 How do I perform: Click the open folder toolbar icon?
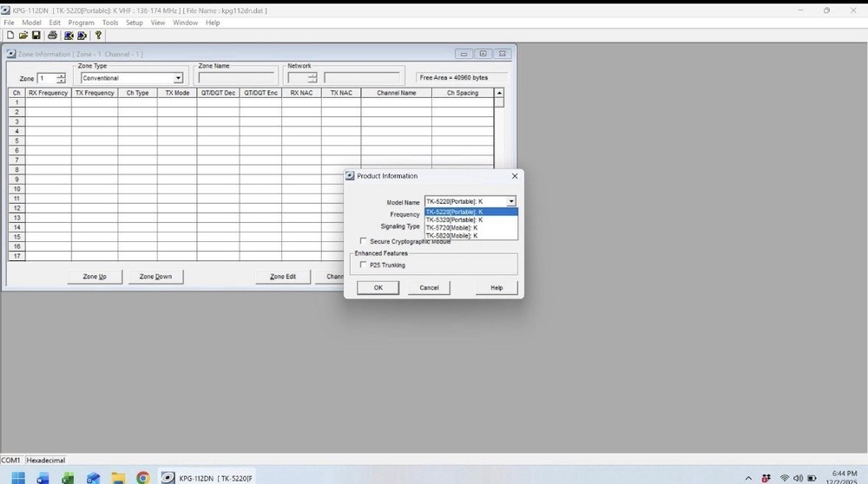pos(23,36)
